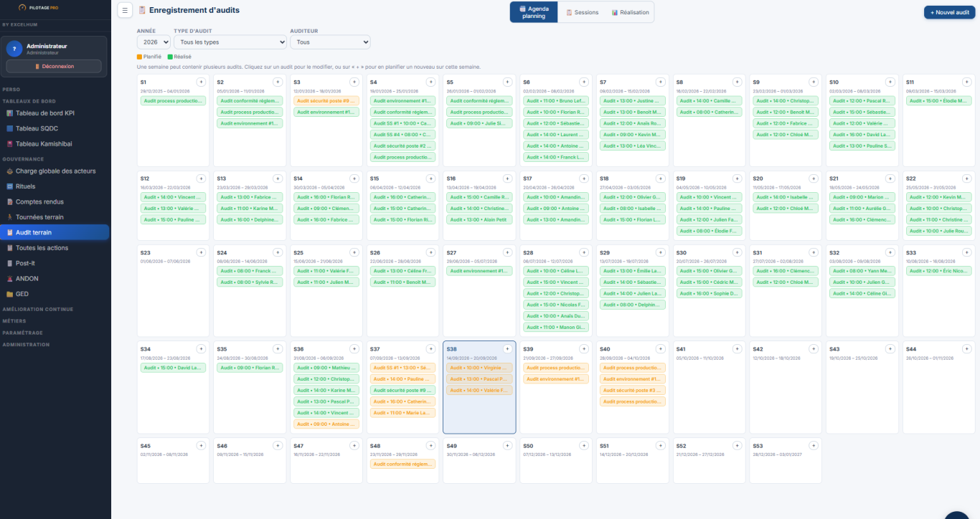
Task: Open the Audit 13:00 Alain Petit entry in S16
Action: pyautogui.click(x=479, y=219)
